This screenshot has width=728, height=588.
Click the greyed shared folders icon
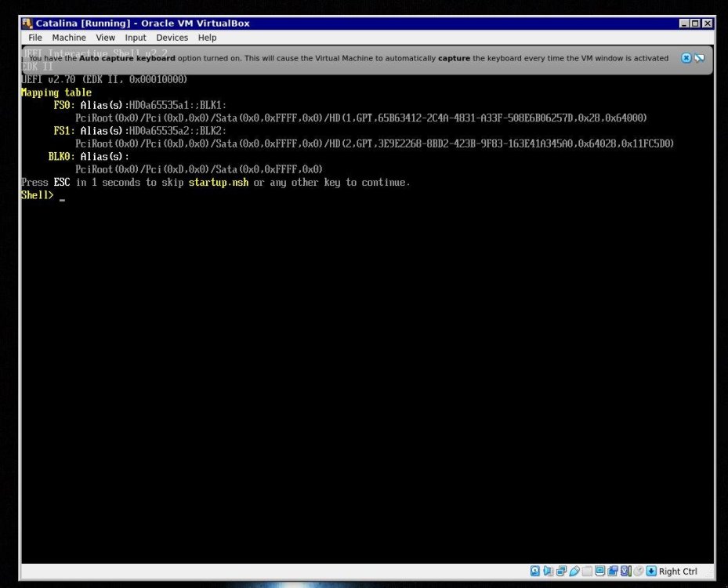(x=587, y=571)
